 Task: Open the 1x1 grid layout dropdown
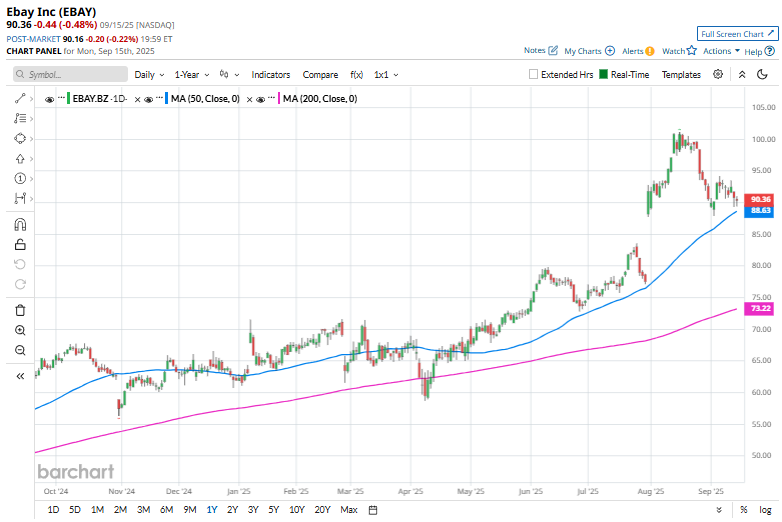pos(386,74)
